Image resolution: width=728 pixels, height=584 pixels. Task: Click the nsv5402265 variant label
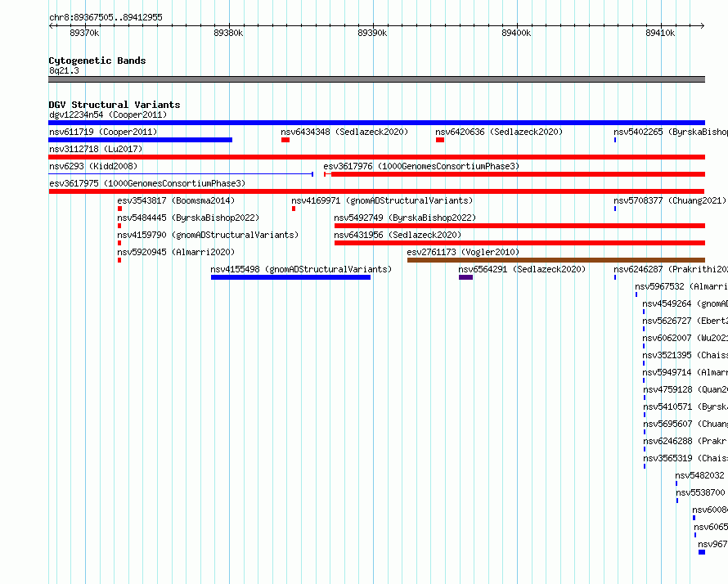click(671, 132)
